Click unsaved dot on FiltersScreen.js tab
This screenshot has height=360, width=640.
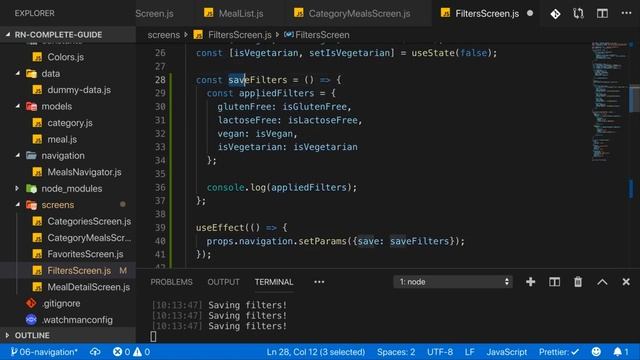[530, 13]
